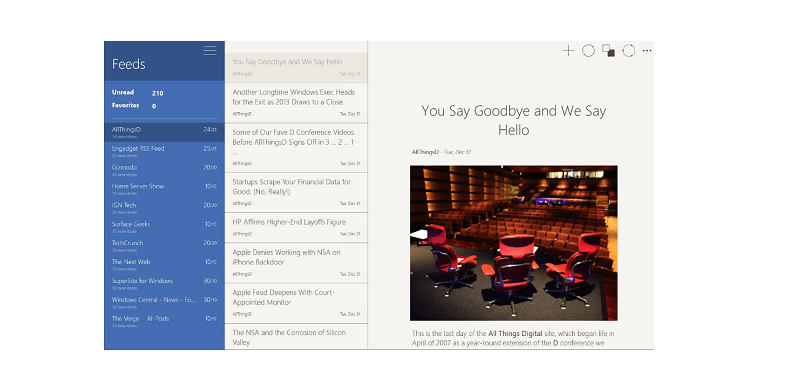Image resolution: width=785 pixels, height=391 pixels.
Task: Click the circular share icon with three dots
Action: [x=628, y=51]
